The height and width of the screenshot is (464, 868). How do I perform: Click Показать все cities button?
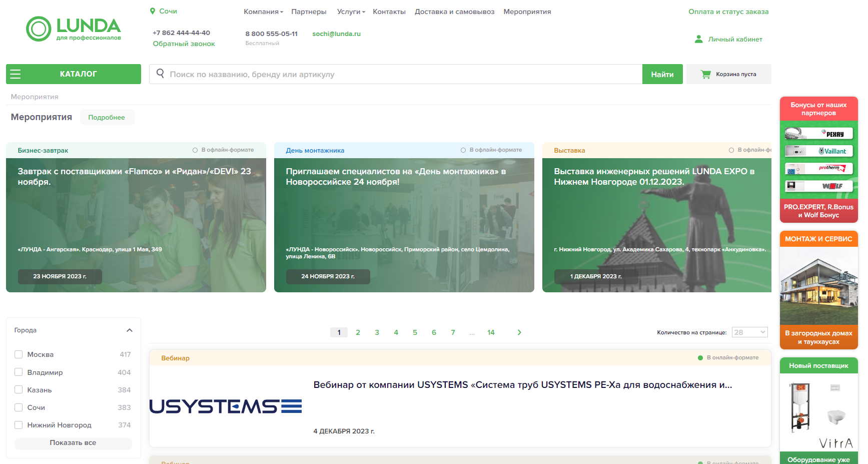point(73,443)
